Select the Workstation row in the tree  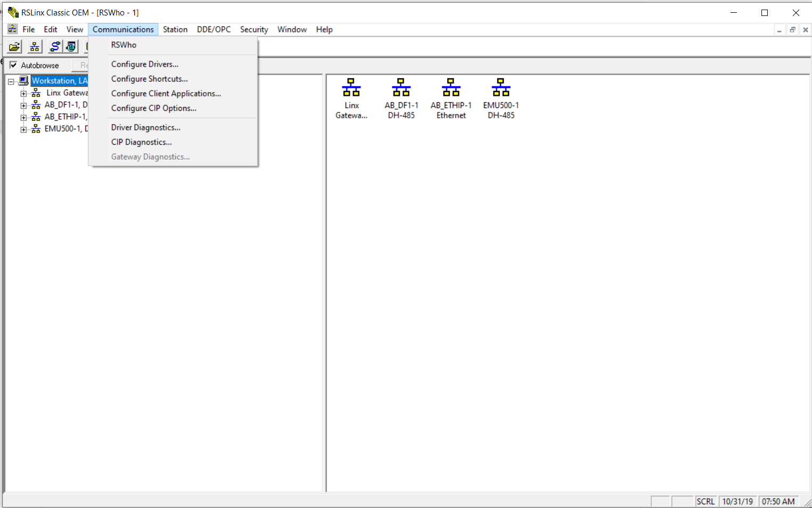click(59, 81)
